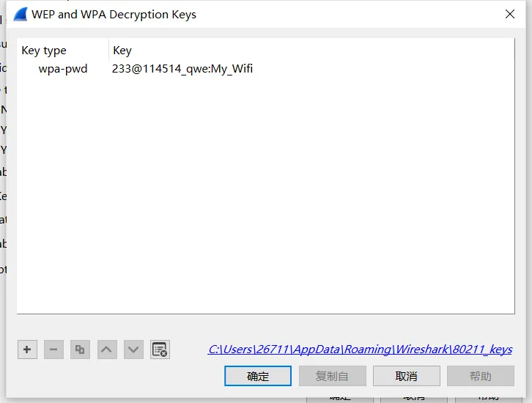
Task: Copy the selected key entry
Action: [80, 350]
